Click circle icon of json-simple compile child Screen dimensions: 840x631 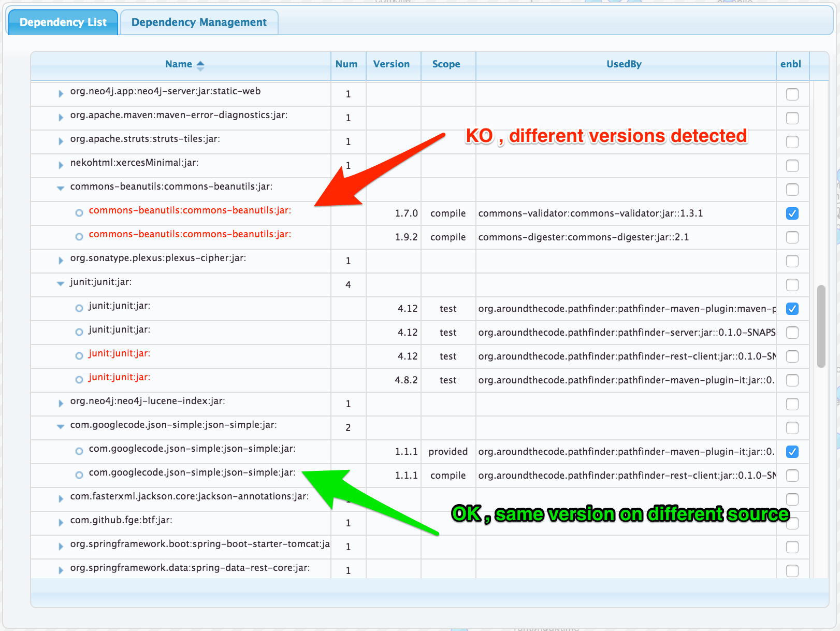point(79,475)
